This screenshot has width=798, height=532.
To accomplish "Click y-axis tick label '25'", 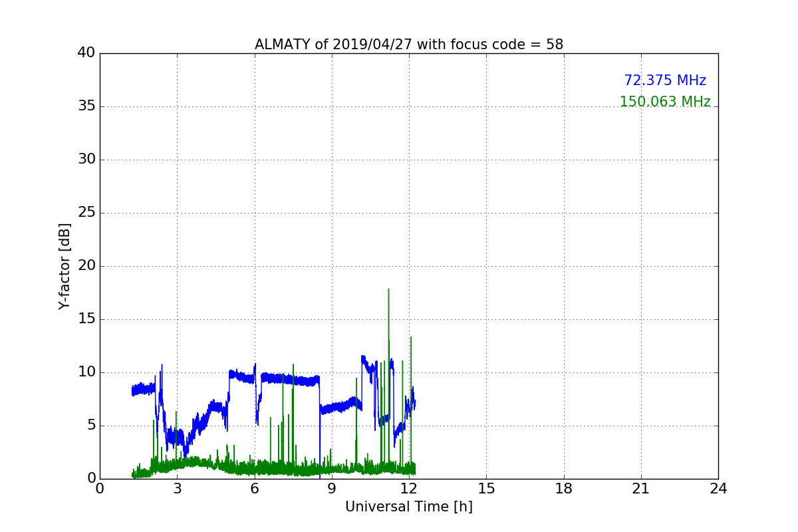I will (x=86, y=213).
